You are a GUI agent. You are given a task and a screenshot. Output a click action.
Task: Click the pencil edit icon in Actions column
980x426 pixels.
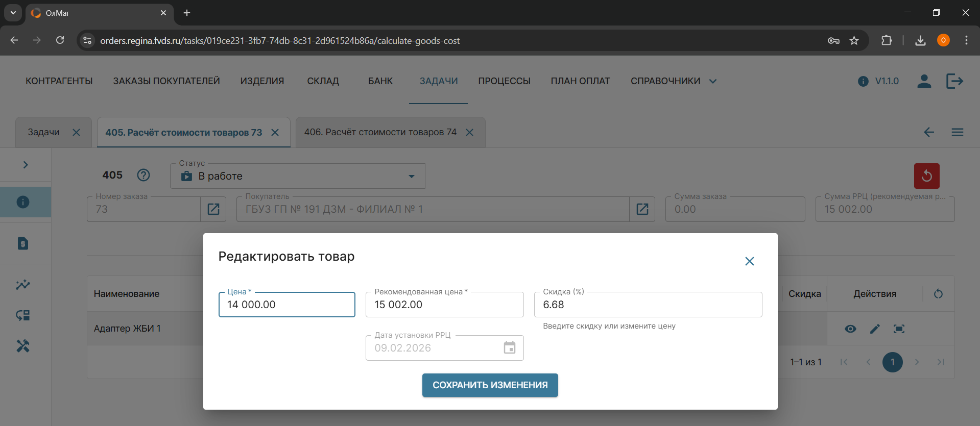(x=875, y=329)
